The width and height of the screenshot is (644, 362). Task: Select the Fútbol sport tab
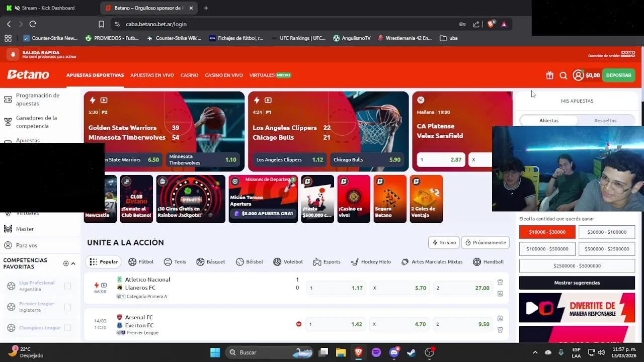point(141,262)
